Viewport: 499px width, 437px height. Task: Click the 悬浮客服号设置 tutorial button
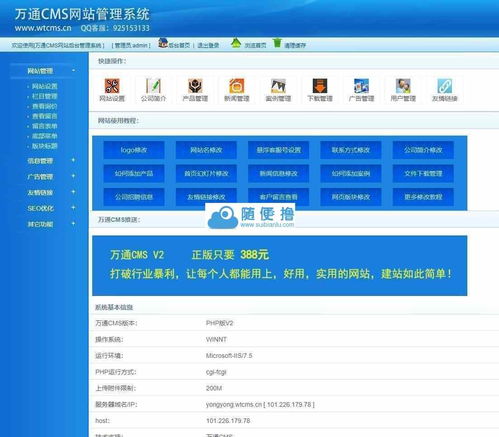279,150
